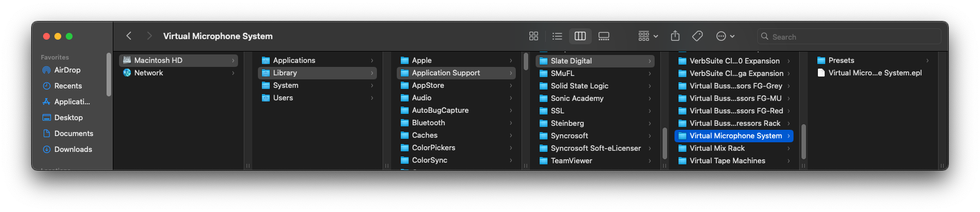This screenshot has width=980, height=212.
Task: Select the SSL folder
Action: pos(595,111)
